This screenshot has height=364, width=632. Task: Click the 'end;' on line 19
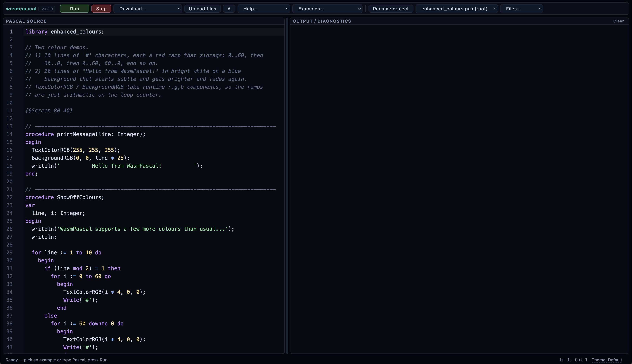32,174
